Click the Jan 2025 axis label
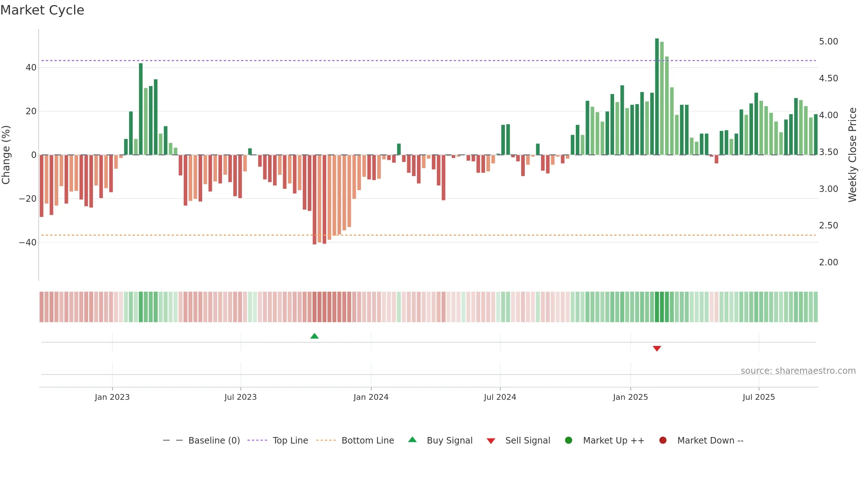 630,397
